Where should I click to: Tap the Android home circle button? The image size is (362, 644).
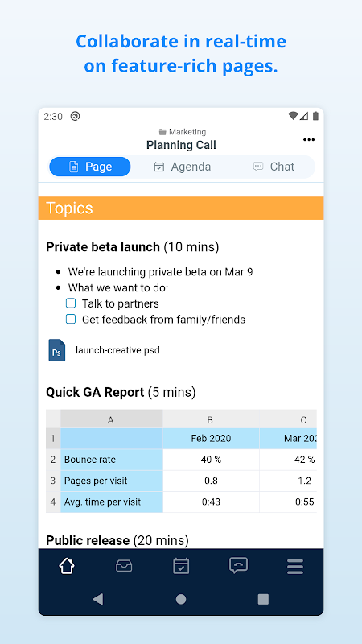click(181, 599)
